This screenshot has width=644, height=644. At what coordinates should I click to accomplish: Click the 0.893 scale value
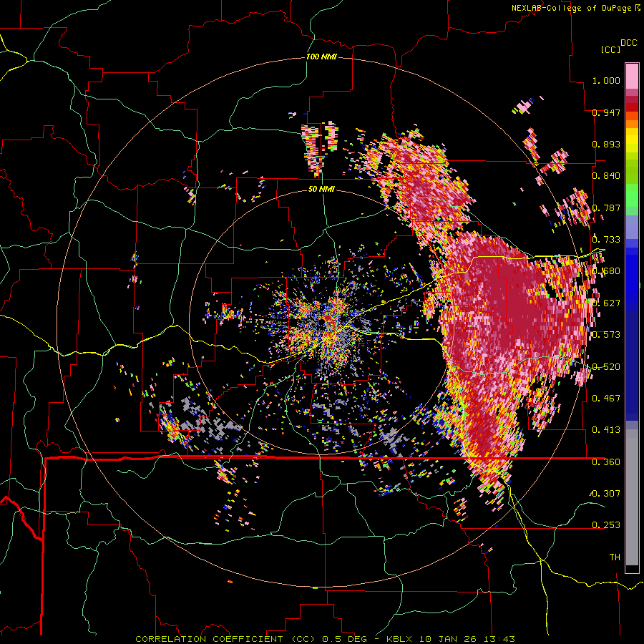(x=606, y=144)
